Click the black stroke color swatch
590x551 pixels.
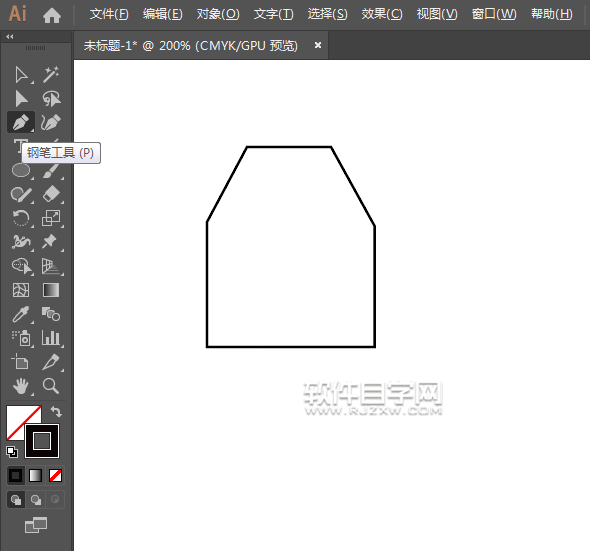[42, 441]
